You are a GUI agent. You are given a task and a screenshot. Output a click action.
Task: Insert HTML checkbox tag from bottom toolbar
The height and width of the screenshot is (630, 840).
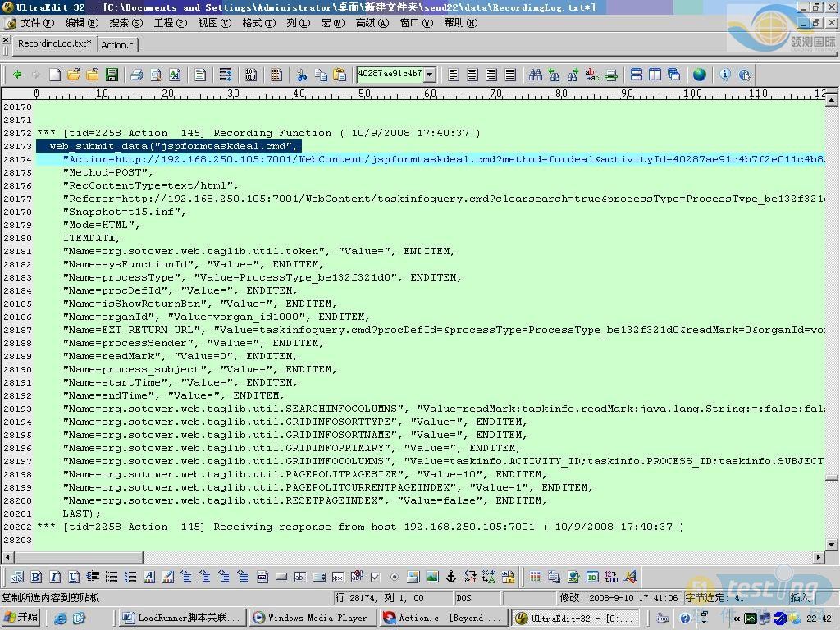tap(375, 577)
